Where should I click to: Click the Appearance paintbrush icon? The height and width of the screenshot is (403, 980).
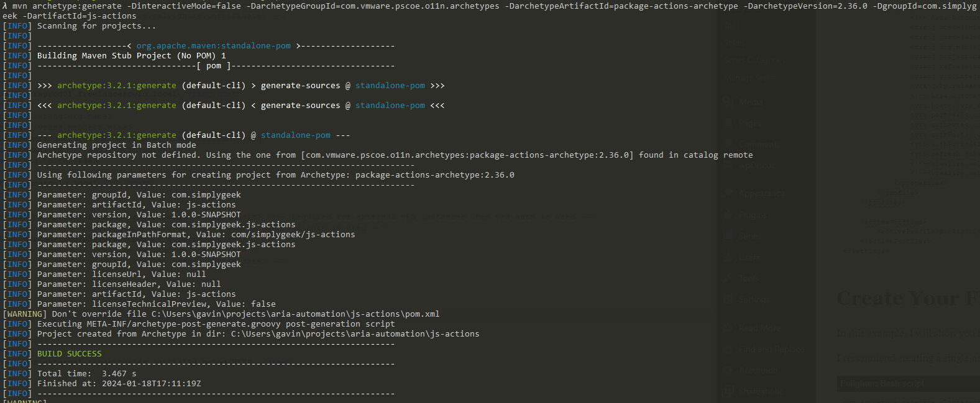728,194
